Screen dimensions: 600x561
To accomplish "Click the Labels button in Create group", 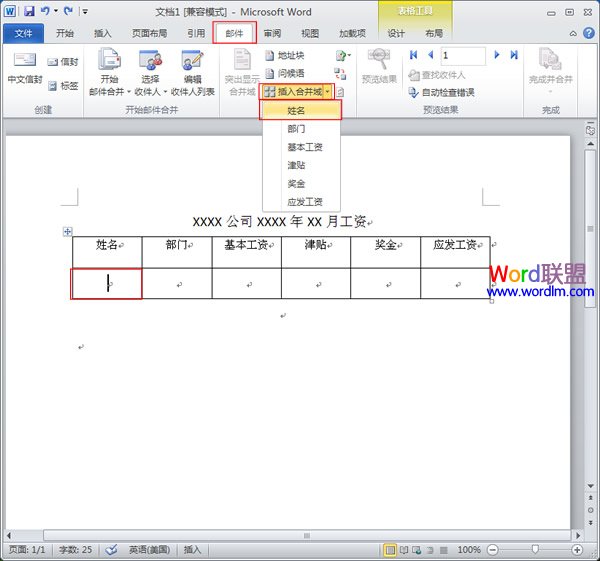I will (62, 86).
